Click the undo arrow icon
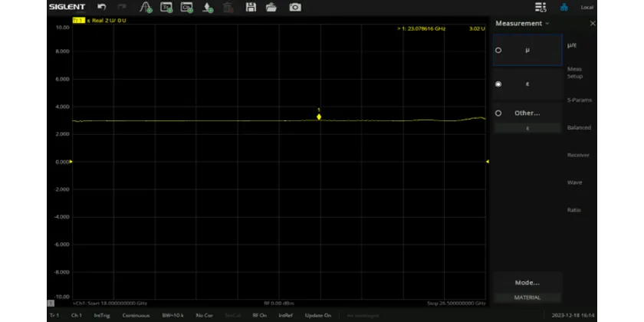 [101, 7]
